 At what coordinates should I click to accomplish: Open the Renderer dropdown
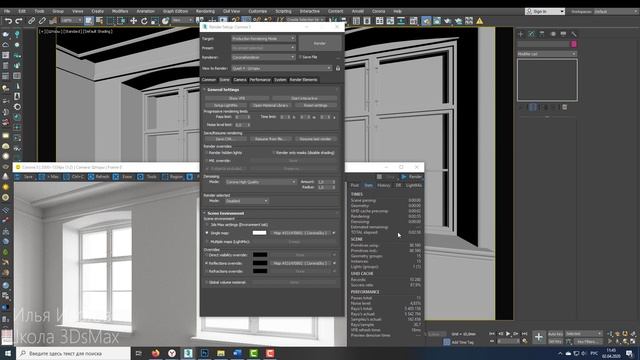click(x=263, y=57)
